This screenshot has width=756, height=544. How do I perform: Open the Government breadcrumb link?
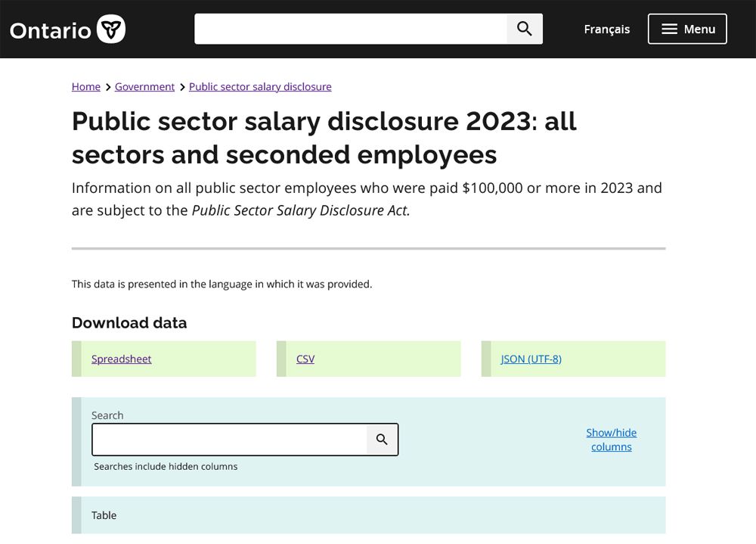144,87
